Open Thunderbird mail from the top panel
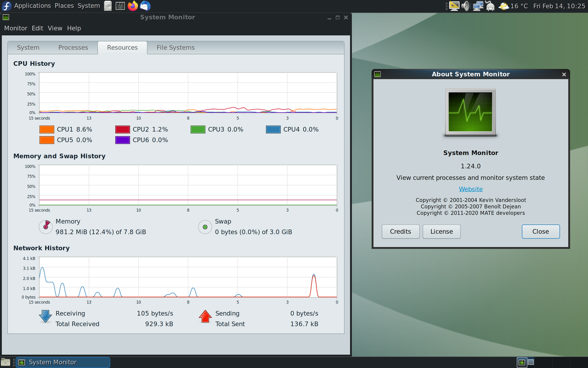Viewport: 588px width, 368px height. (145, 6)
